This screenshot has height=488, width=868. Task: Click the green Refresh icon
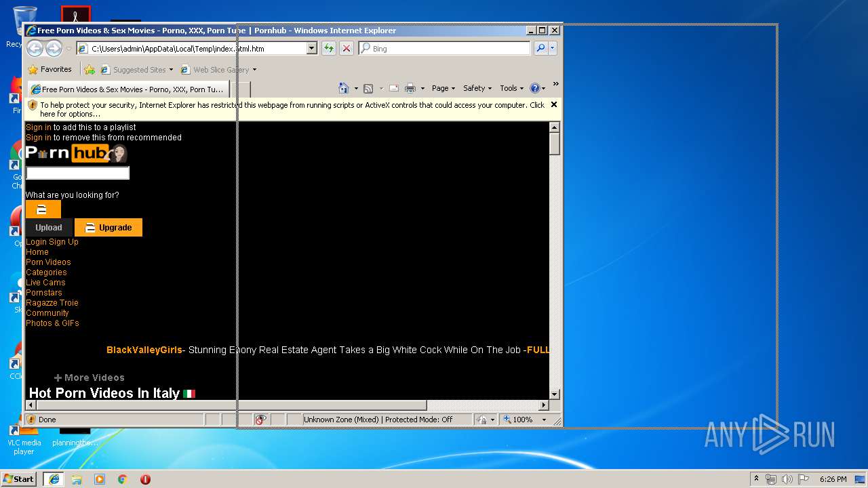329,49
